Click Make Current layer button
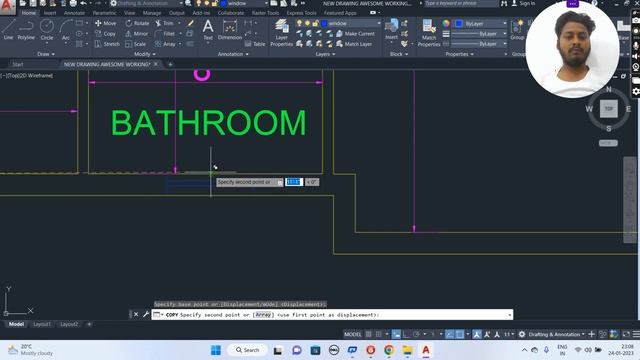The image size is (640, 360). [x=356, y=34]
